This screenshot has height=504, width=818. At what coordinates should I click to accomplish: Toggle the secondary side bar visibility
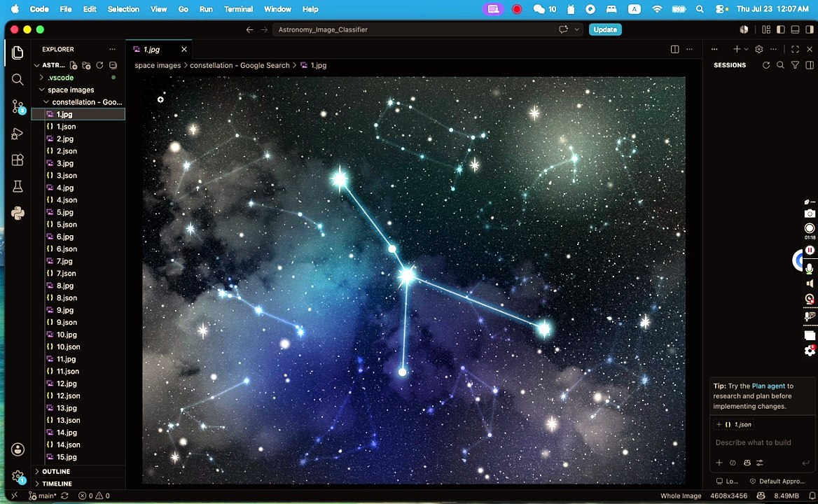(x=810, y=29)
